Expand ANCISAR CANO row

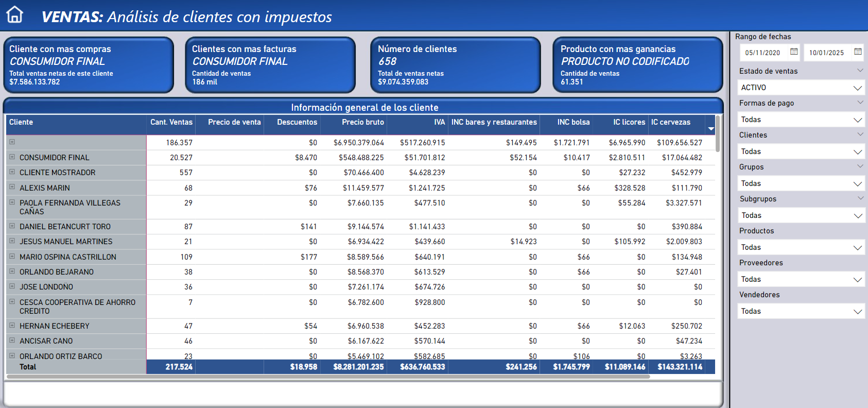point(12,340)
